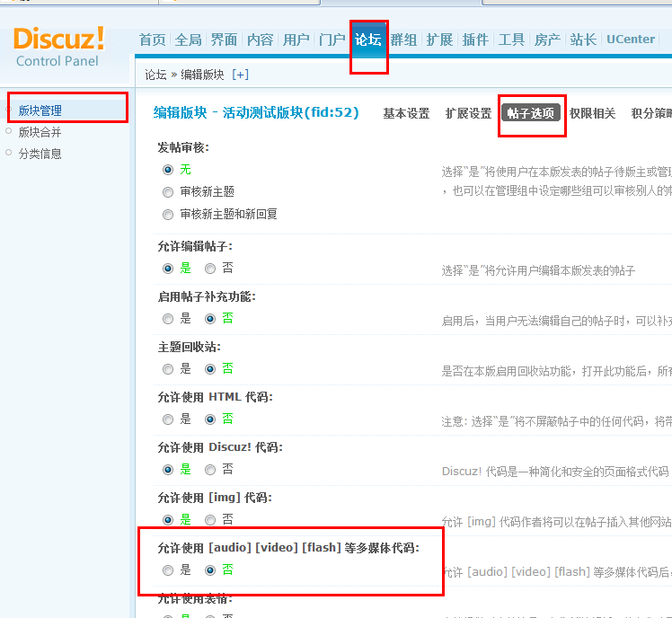Choose 审核新主题 radio option
672x618 pixels.
coord(168,192)
